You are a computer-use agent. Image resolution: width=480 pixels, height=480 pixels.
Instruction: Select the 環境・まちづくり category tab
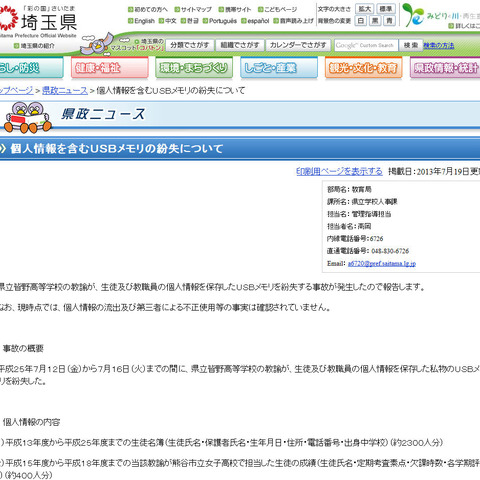(194, 68)
